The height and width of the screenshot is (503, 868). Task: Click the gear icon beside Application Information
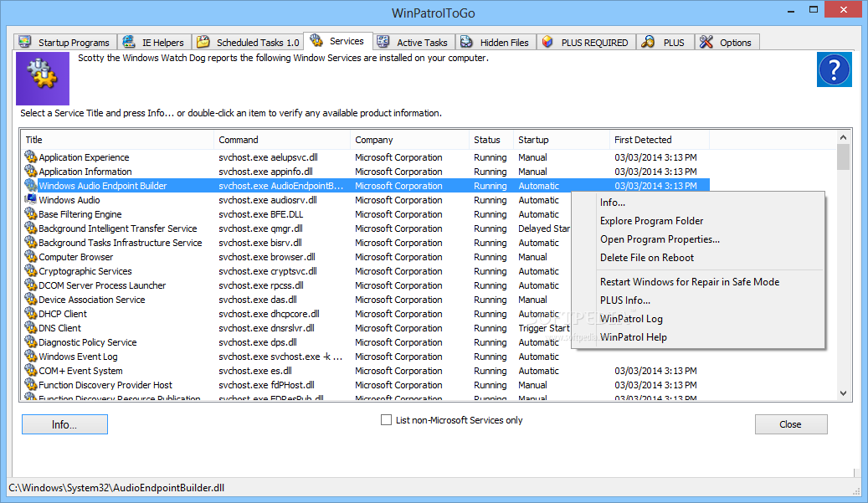30,172
